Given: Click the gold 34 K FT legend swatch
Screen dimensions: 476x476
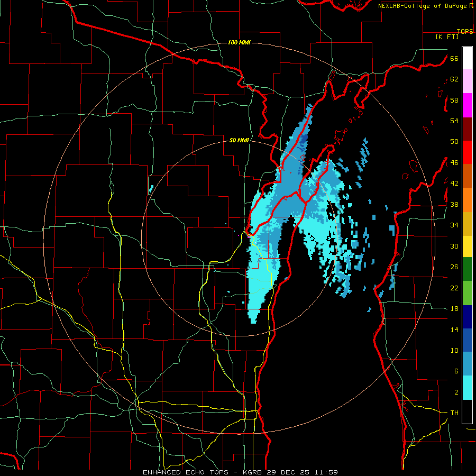Looking at the screenshot, I should 467,224.
